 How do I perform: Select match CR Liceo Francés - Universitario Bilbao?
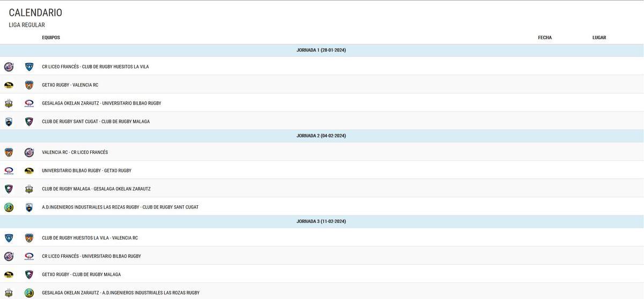pos(92,257)
